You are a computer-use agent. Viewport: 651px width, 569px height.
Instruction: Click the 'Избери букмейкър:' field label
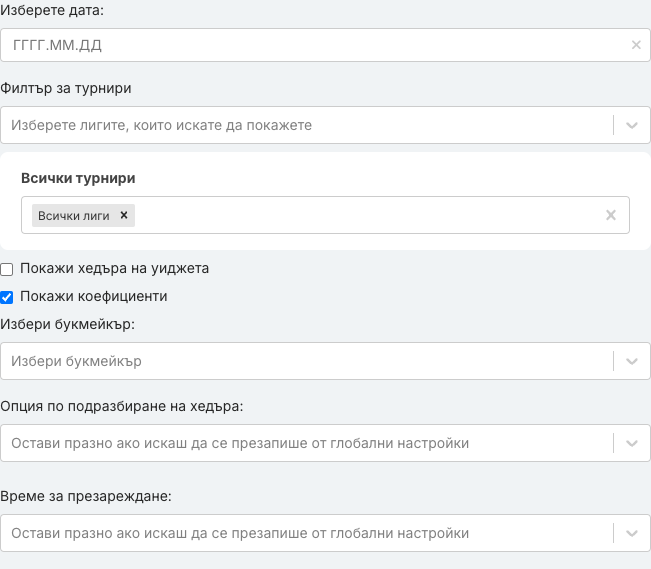click(x=67, y=324)
